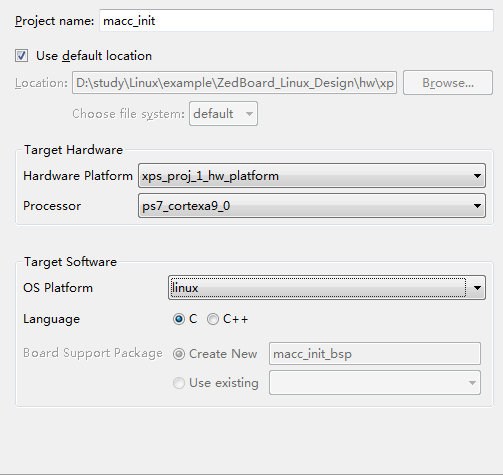Viewport: 503px width, 476px height.
Task: Click the Project name label
Action: 55,21
